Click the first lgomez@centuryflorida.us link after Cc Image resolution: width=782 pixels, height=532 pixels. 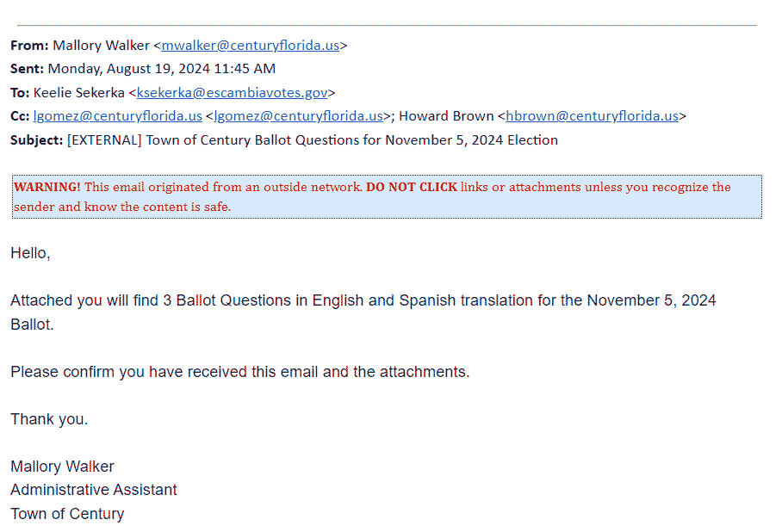coord(118,116)
